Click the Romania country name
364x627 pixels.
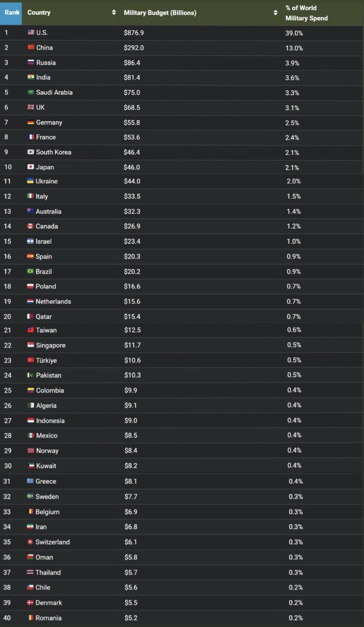point(48,618)
